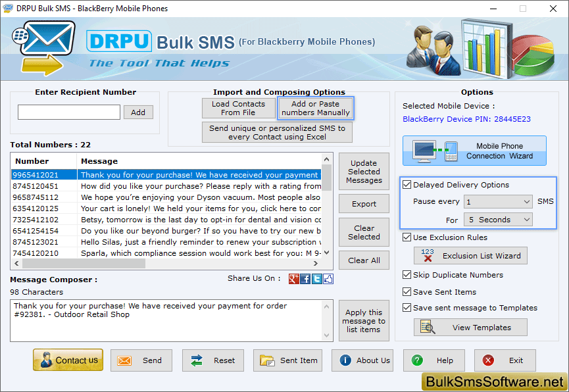569x392 pixels.
Task: Click BlackBerry Device PIN link
Action: [466, 119]
